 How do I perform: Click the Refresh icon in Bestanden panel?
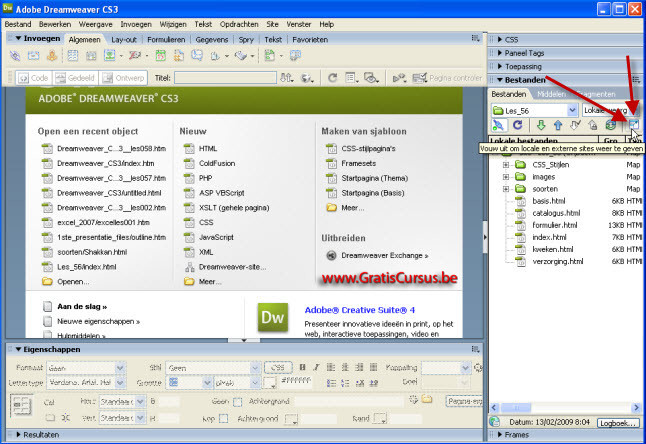518,125
